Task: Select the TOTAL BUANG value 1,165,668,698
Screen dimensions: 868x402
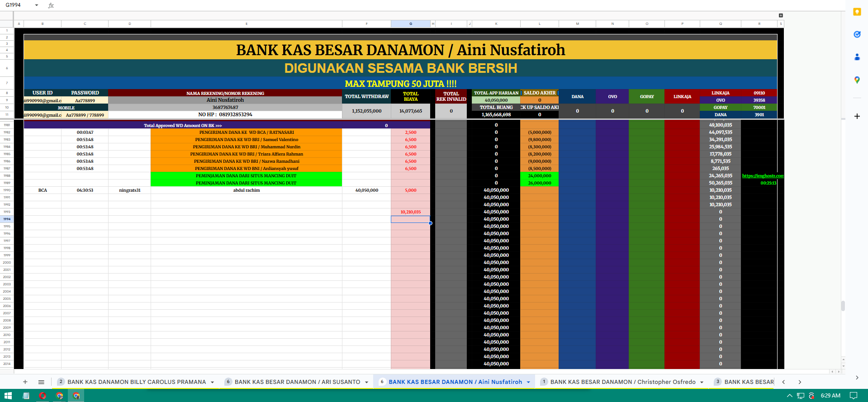Action: point(496,115)
